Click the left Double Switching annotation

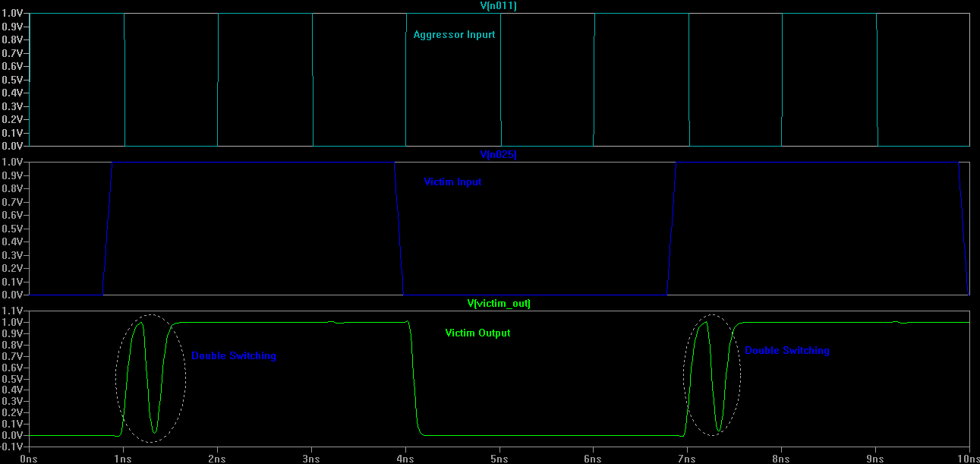[x=235, y=355]
